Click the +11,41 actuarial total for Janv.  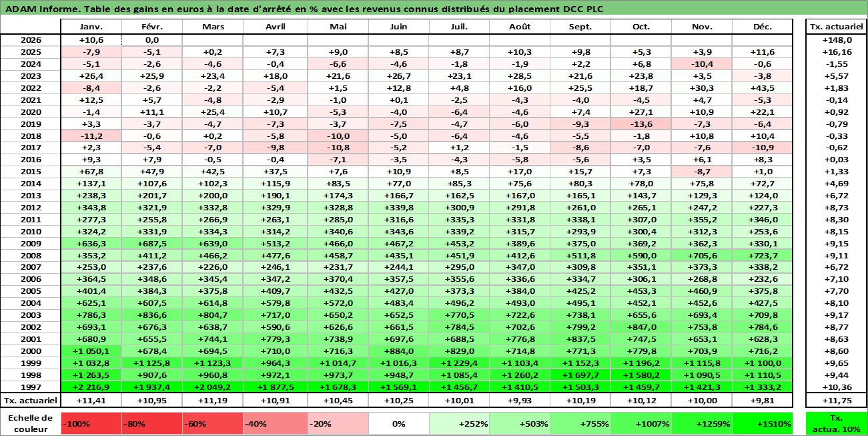click(x=91, y=401)
